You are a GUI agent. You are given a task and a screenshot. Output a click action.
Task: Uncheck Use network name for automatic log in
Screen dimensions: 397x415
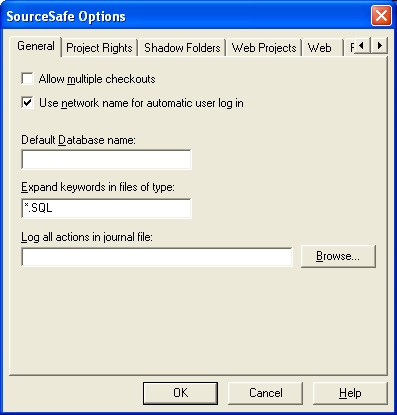(x=27, y=103)
